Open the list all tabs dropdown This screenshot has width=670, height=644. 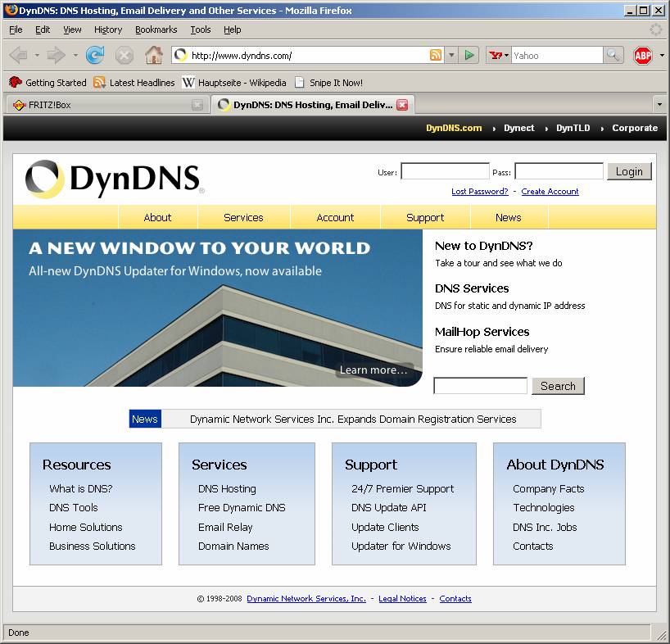[x=659, y=105]
